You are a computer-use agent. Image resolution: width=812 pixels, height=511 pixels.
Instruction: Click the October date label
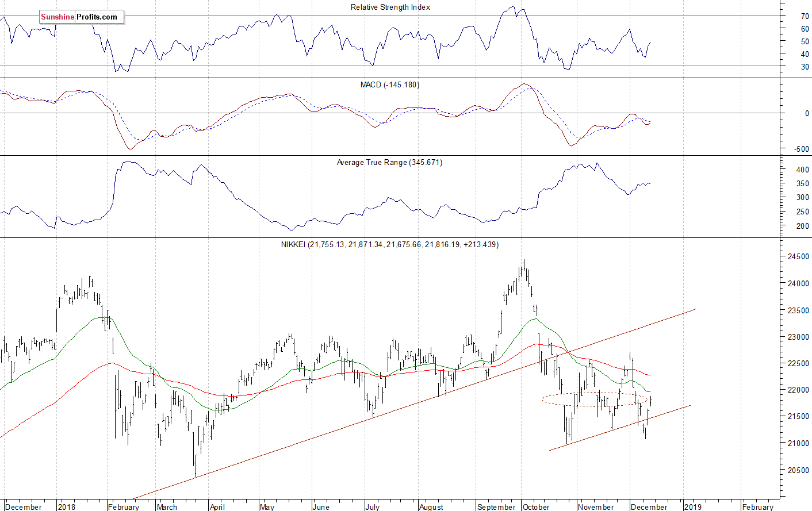536,507
